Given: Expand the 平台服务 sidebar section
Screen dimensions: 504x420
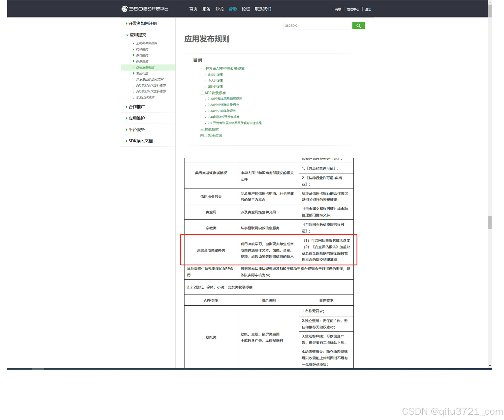Looking at the screenshot, I should [x=136, y=130].
